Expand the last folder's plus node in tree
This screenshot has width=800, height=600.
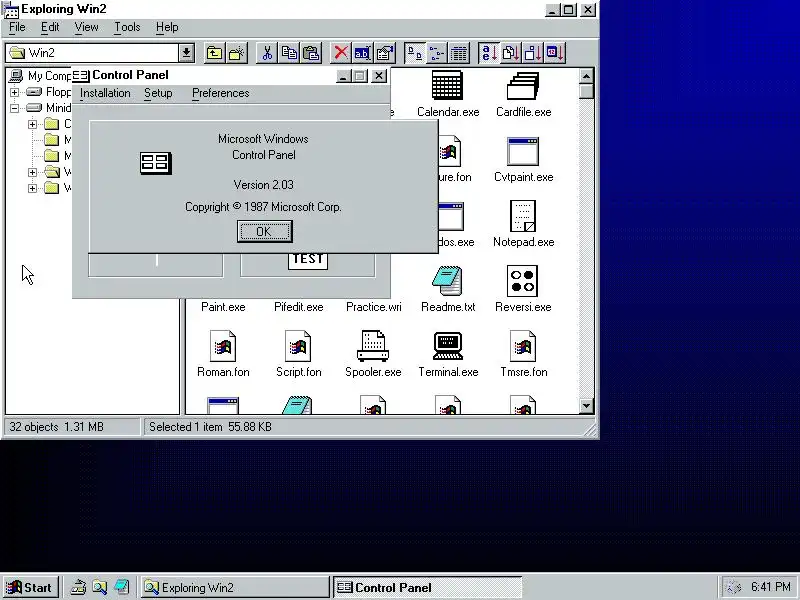coord(32,188)
